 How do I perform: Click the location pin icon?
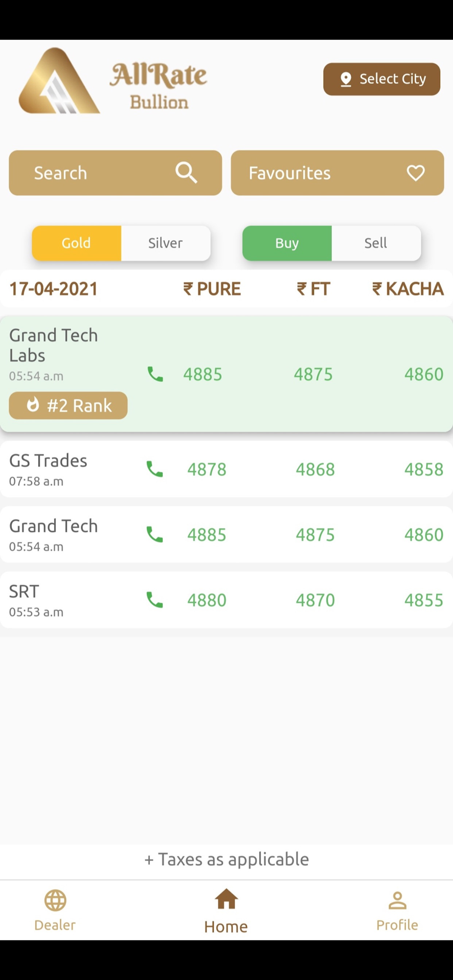point(346,79)
